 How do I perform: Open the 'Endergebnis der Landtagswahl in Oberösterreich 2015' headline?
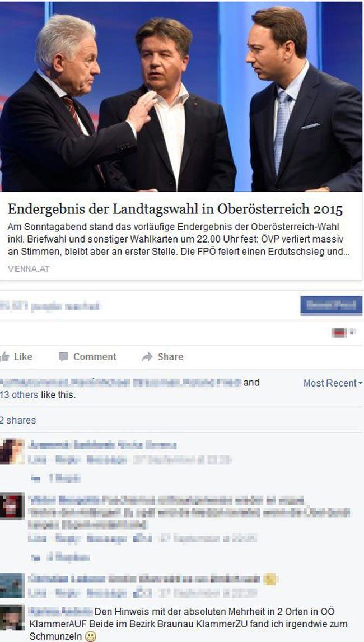pyautogui.click(x=175, y=209)
